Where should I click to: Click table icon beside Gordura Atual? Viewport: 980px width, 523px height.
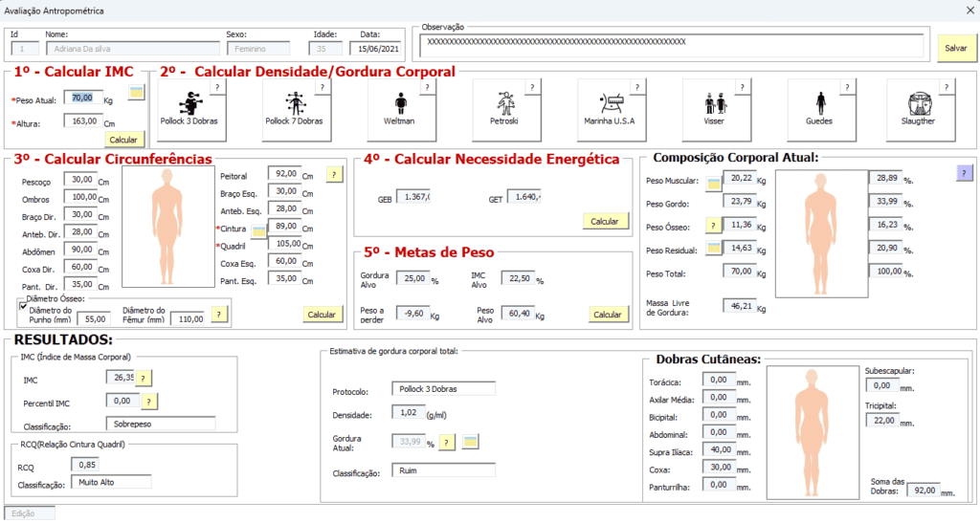click(470, 442)
